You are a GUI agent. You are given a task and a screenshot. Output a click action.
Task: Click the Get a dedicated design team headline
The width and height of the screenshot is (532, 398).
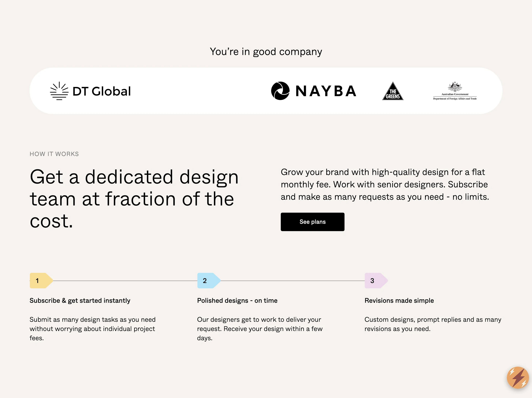134,198
